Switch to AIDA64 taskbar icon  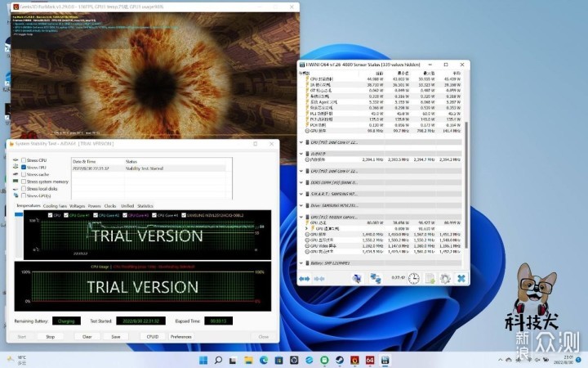pyautogui.click(x=370, y=360)
